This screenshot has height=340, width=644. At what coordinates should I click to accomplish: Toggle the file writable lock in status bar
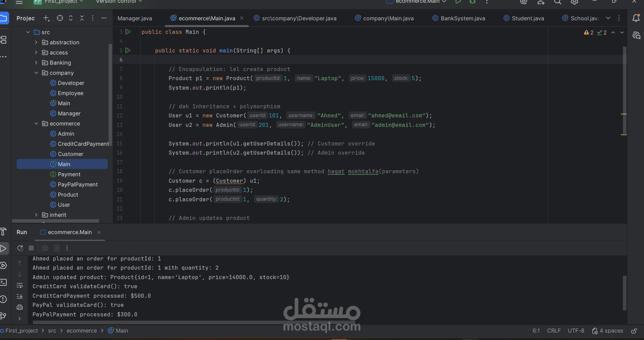pyautogui.click(x=634, y=331)
